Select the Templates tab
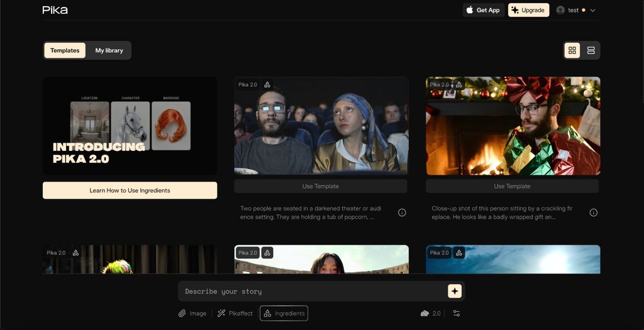Screen dimensions: 644x330 point(65,50)
